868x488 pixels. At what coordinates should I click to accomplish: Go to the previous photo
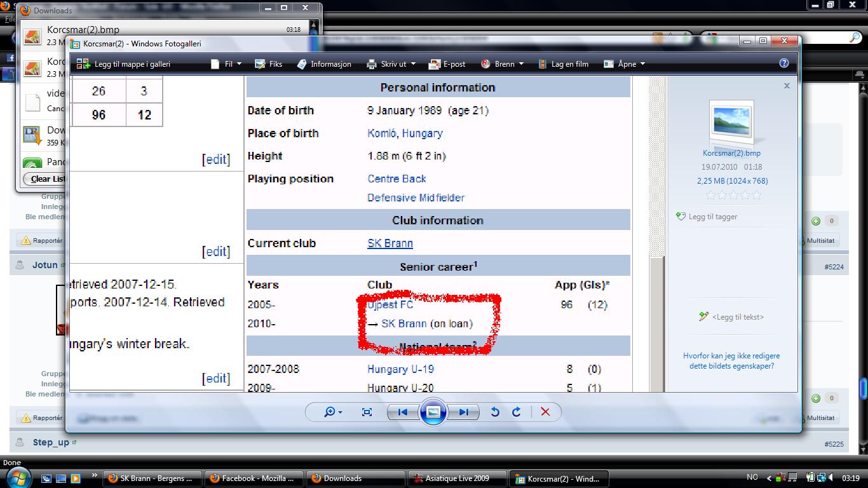click(403, 412)
